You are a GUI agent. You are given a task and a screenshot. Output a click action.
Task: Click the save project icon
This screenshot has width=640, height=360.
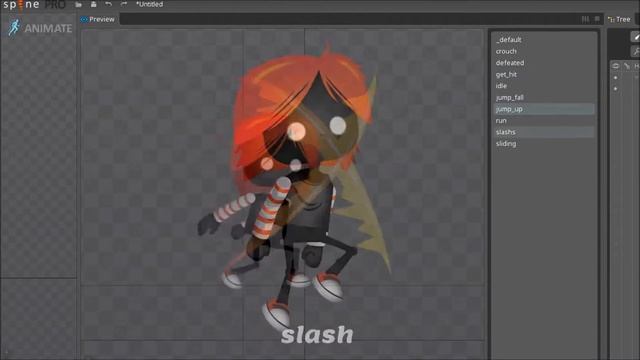pos(93,4)
